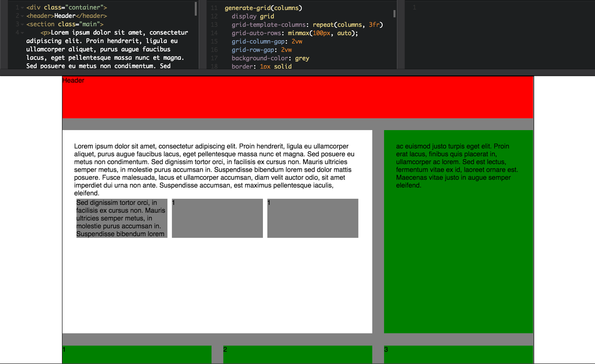Click the grey cell starting 'Sed dignissim tortor orci'
This screenshot has height=364, width=595.
click(x=122, y=218)
